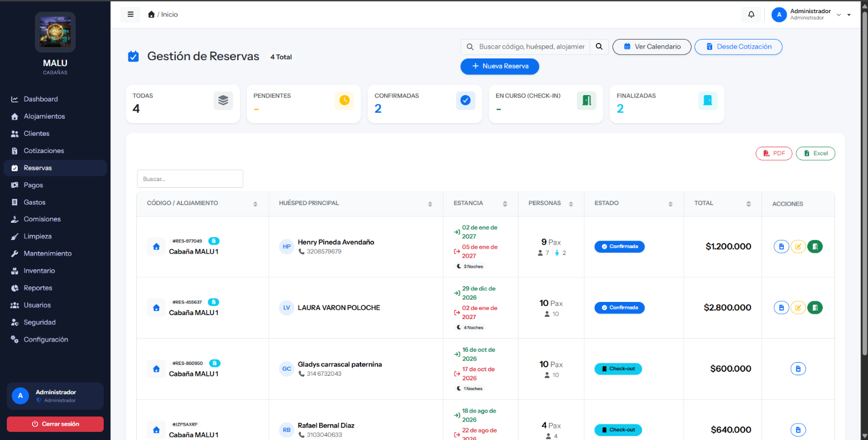Select the Pendientes status card
The image size is (868, 440).
click(x=304, y=104)
